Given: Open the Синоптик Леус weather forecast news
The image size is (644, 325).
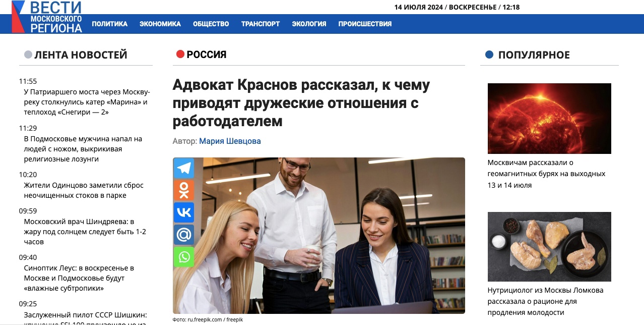Looking at the screenshot, I should pos(79,278).
